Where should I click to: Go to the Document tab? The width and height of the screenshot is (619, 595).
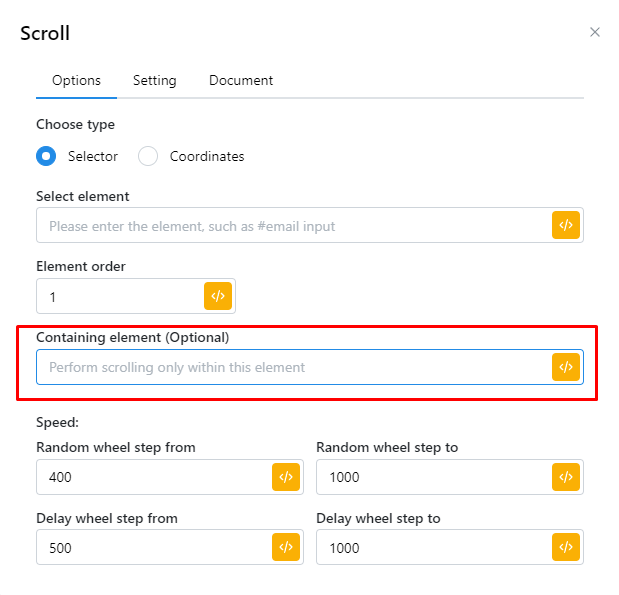coord(241,80)
